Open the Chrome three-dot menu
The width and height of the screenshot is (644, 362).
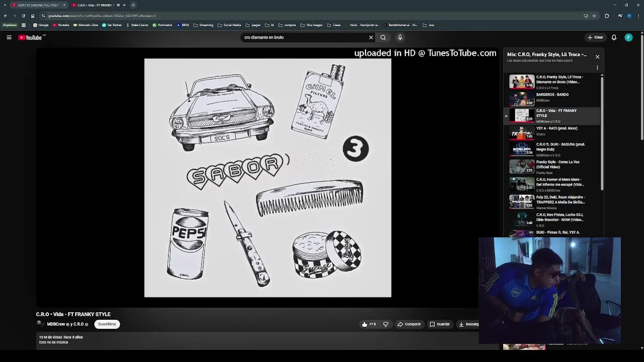pos(638,16)
